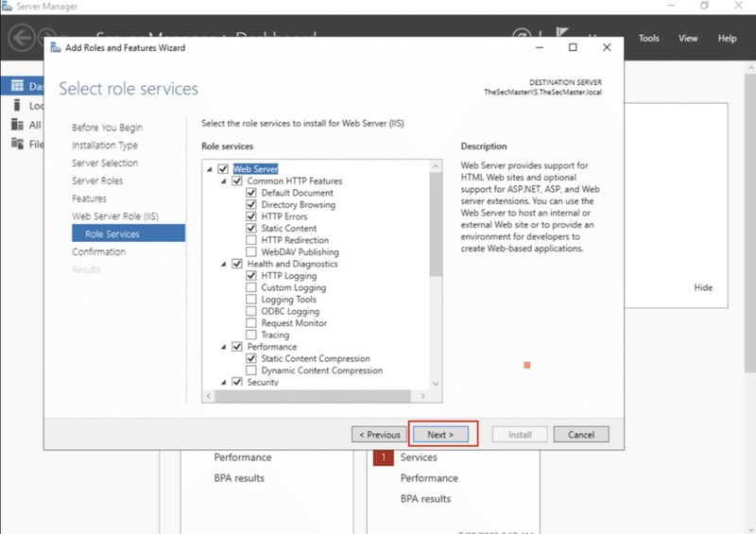756x534 pixels.
Task: Click the Server Manager title bar app icon
Action: coord(7,6)
